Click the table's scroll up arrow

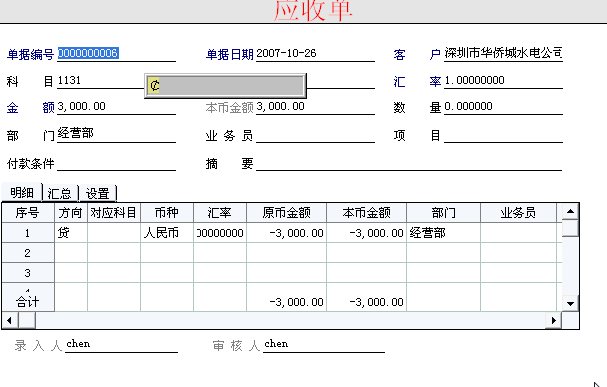(570, 211)
